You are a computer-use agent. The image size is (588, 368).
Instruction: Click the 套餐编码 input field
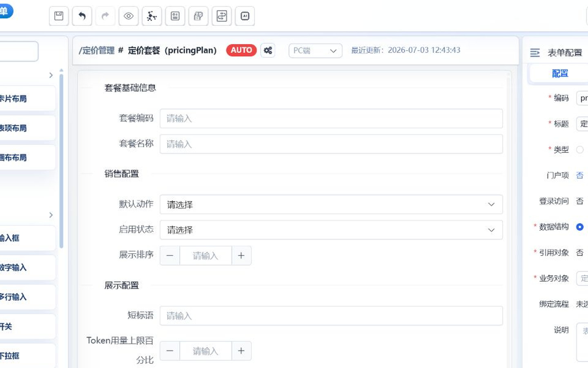pos(331,118)
